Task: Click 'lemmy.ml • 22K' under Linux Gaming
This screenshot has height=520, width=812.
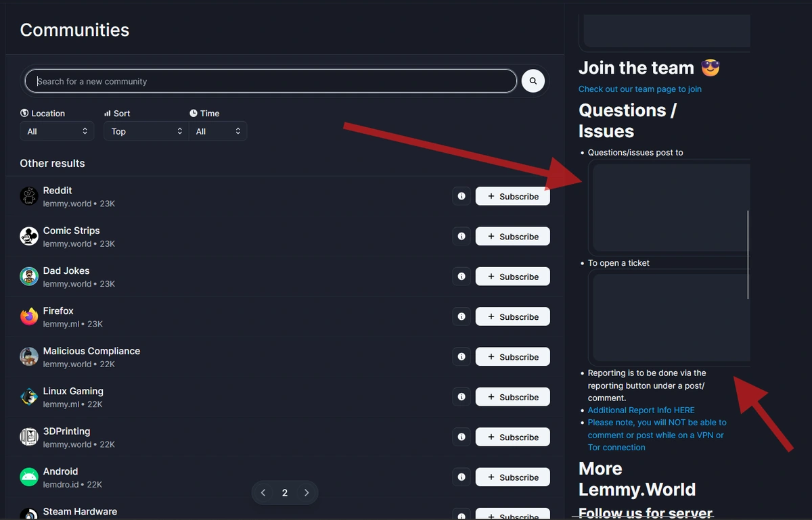Action: click(73, 404)
